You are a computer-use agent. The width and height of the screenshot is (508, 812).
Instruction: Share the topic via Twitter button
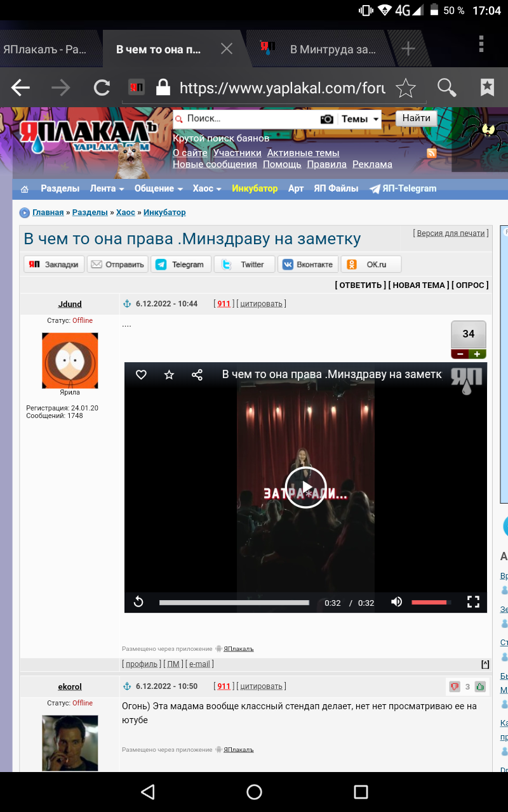click(244, 265)
